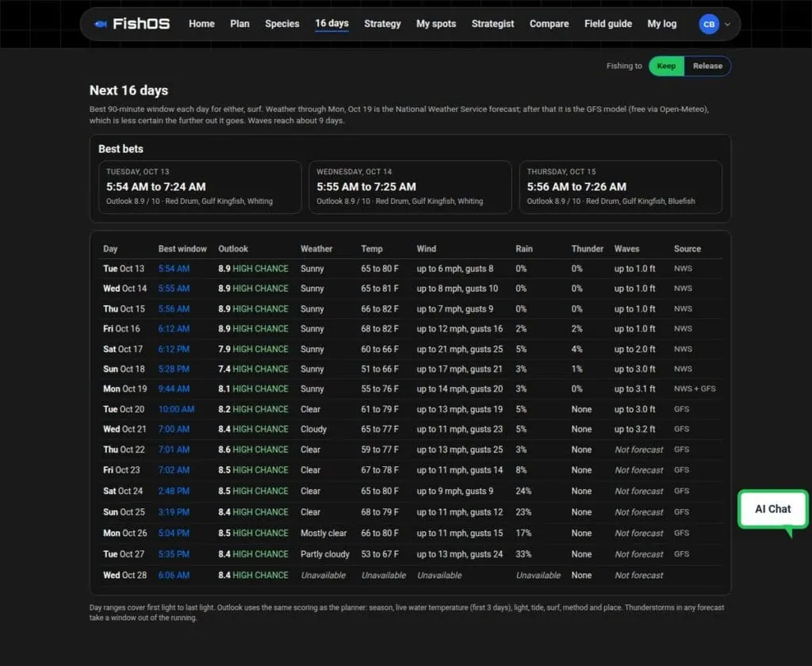Image resolution: width=812 pixels, height=666 pixels.
Task: Switch fishing mode to Release
Action: (x=707, y=66)
